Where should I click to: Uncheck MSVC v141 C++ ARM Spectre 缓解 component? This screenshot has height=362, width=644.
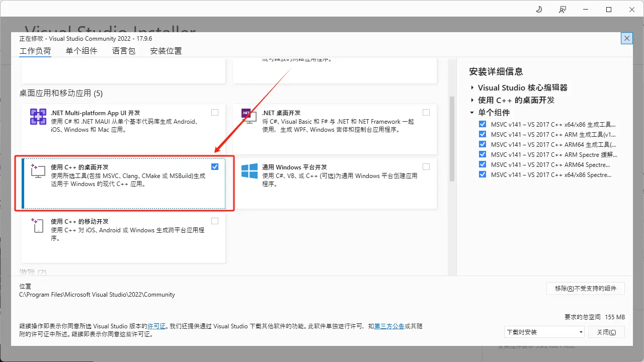482,154
